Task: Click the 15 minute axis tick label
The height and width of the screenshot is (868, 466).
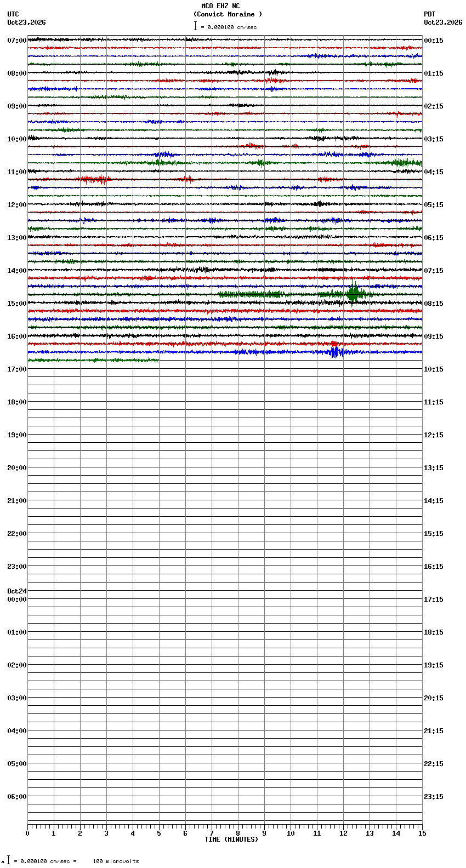Action: (x=422, y=833)
